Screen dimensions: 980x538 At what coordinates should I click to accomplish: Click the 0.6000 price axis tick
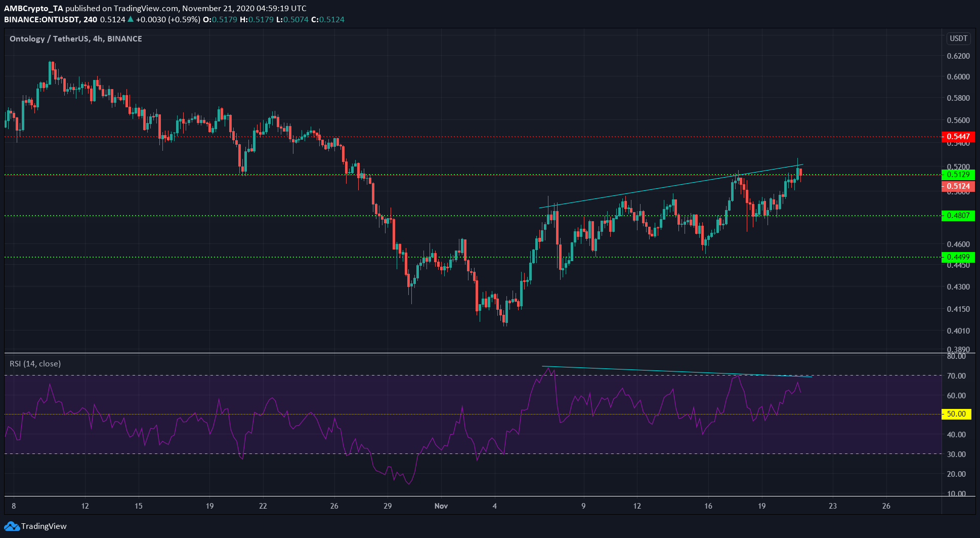[958, 77]
